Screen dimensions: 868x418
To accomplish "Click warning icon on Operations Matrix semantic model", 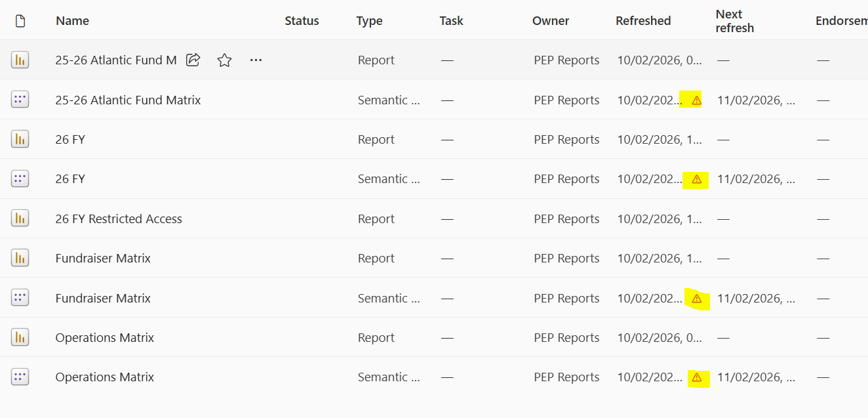I will coord(696,377).
